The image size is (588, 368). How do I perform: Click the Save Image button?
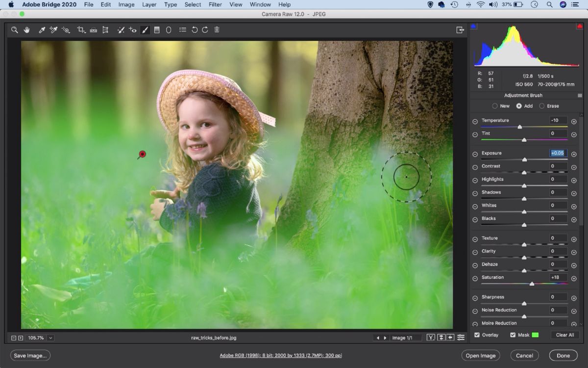pyautogui.click(x=30, y=356)
